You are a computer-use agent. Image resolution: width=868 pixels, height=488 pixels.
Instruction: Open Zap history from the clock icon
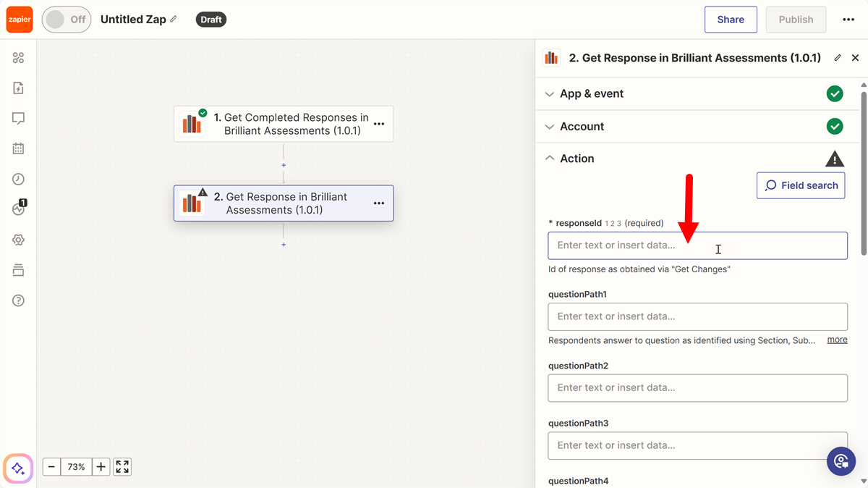tap(18, 179)
